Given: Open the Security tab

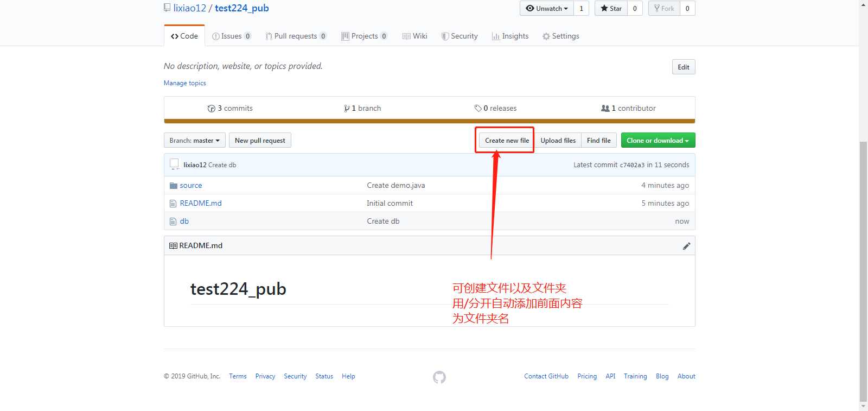Looking at the screenshot, I should click(459, 36).
